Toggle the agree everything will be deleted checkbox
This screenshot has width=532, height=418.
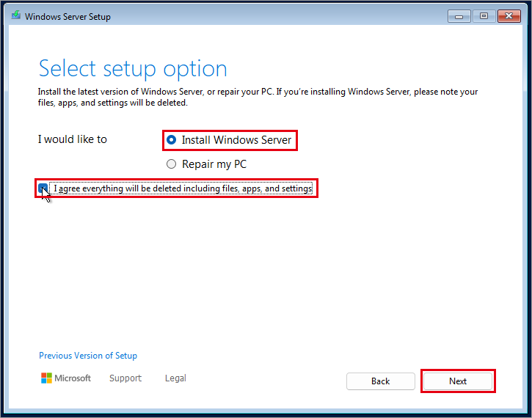43,188
